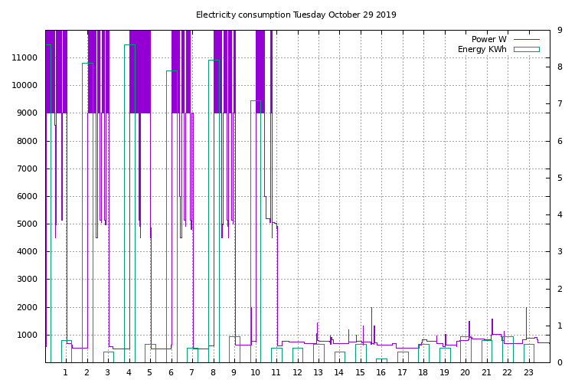Select the hour 13 x-axis label

(x=318, y=372)
